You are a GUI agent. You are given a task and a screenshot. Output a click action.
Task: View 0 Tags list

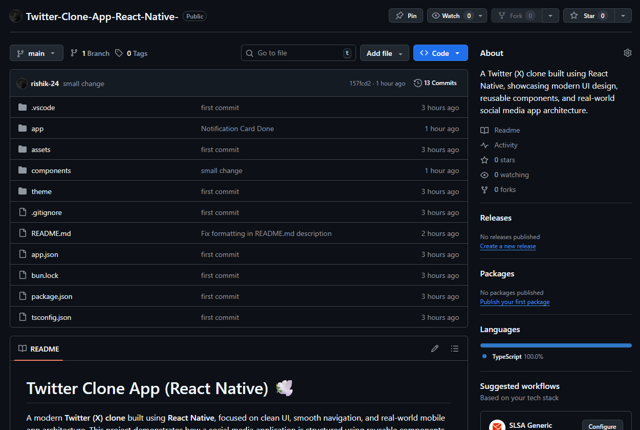tap(131, 53)
